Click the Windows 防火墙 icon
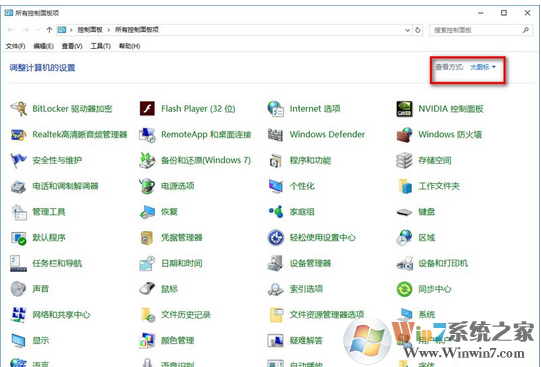 click(x=404, y=135)
